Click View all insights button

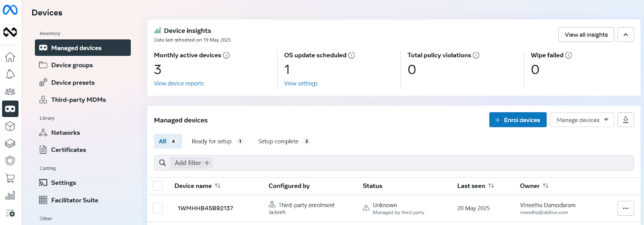click(586, 35)
